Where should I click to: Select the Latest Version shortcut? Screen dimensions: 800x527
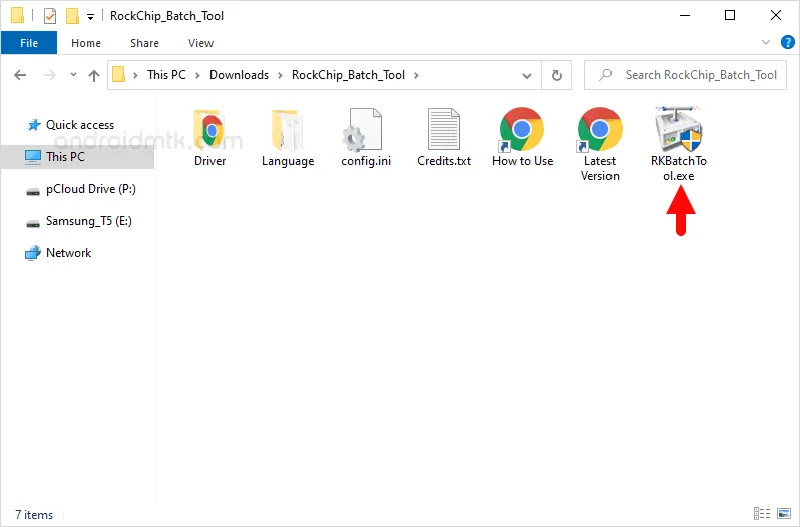599,130
